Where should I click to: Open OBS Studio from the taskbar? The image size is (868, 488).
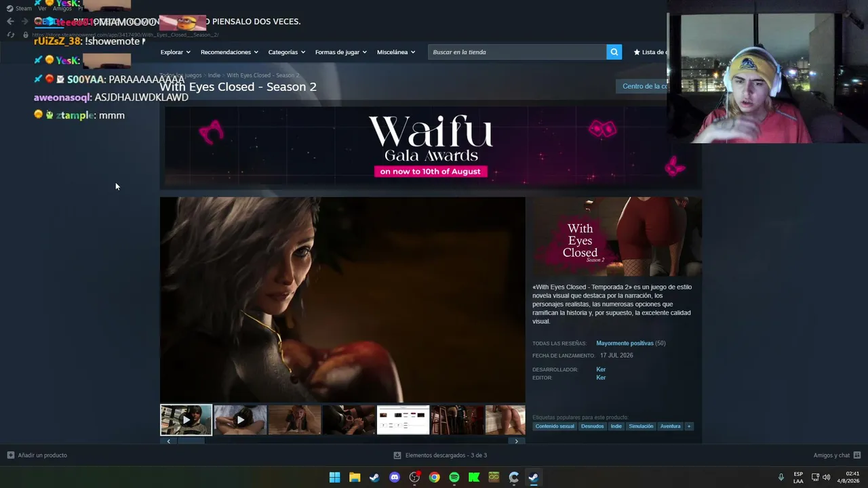[x=414, y=477]
